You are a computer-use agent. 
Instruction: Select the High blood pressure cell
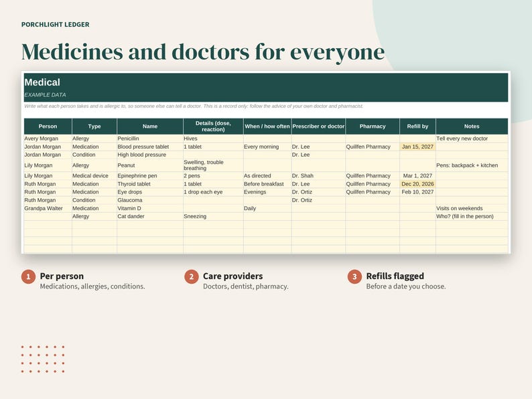[150, 155]
